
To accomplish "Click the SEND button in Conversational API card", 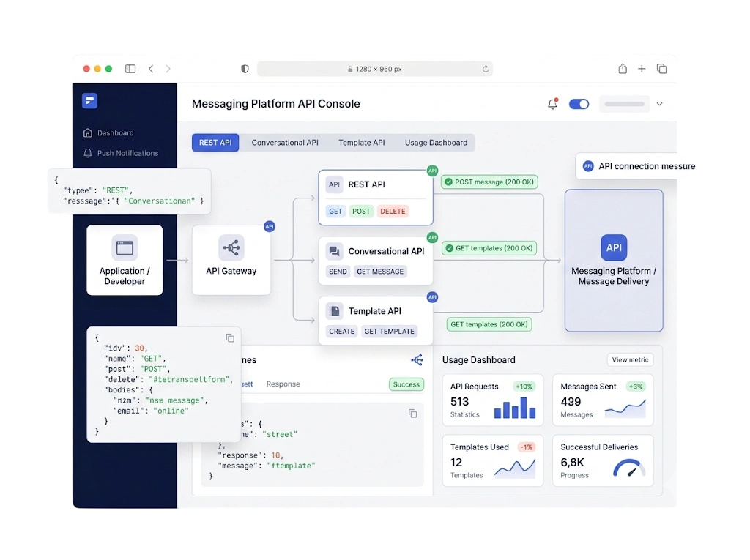I will click(338, 272).
